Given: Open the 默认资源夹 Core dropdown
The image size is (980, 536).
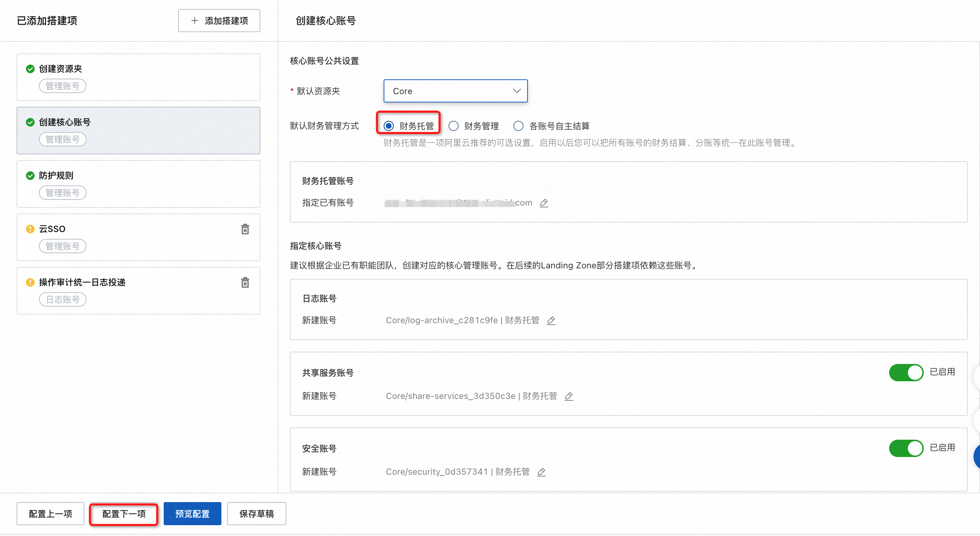Looking at the screenshot, I should coord(455,91).
